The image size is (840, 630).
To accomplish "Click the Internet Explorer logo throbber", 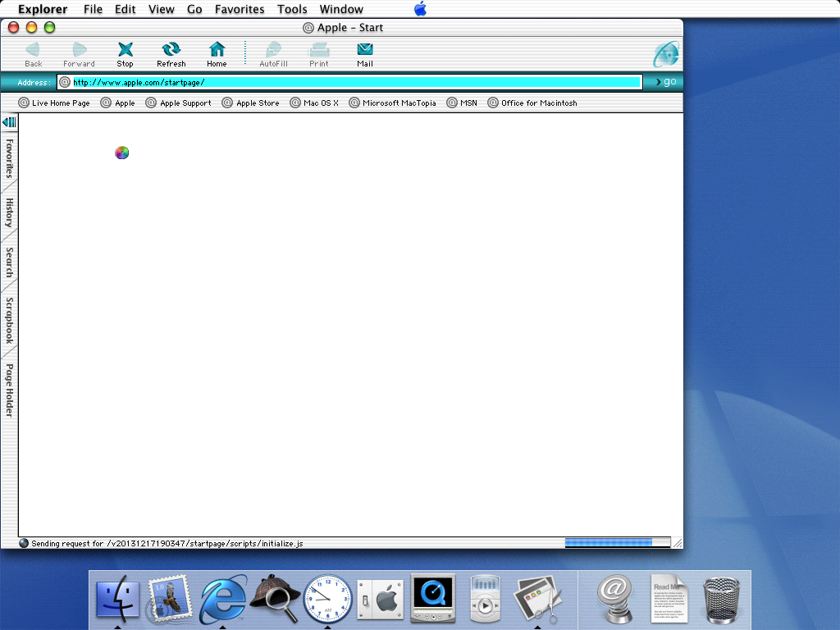I will (666, 54).
